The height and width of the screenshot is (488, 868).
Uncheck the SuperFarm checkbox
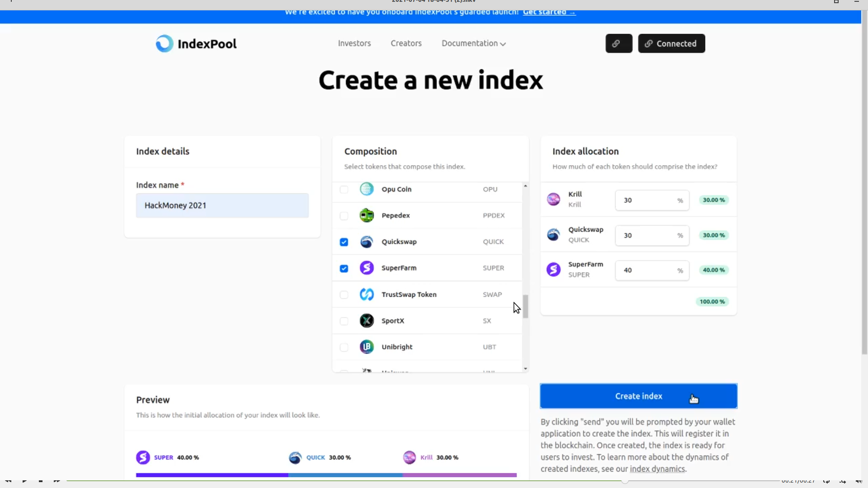pyautogui.click(x=344, y=268)
